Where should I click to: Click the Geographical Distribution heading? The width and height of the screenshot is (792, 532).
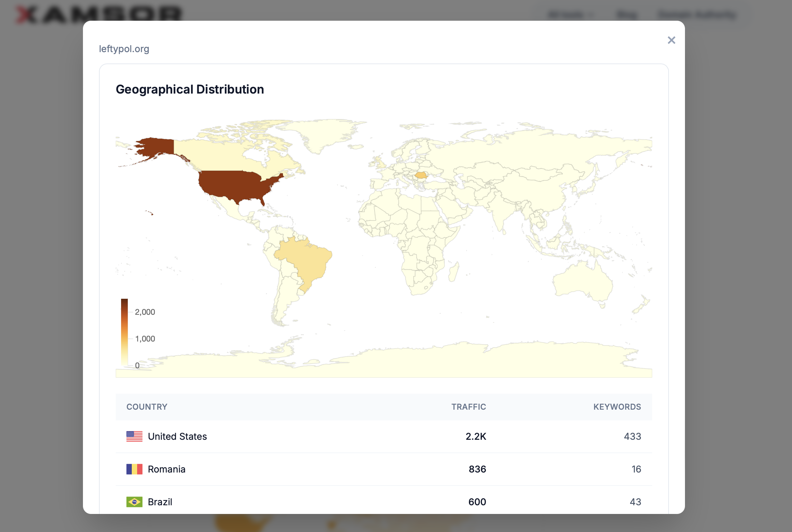click(190, 90)
